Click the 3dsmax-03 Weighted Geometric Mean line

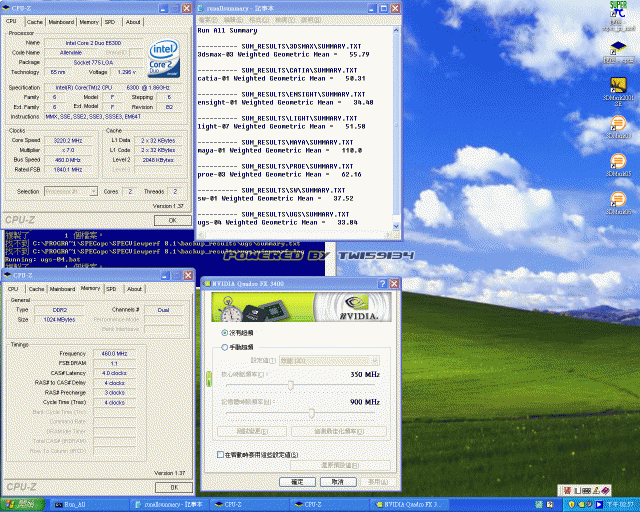pyautogui.click(x=283, y=54)
